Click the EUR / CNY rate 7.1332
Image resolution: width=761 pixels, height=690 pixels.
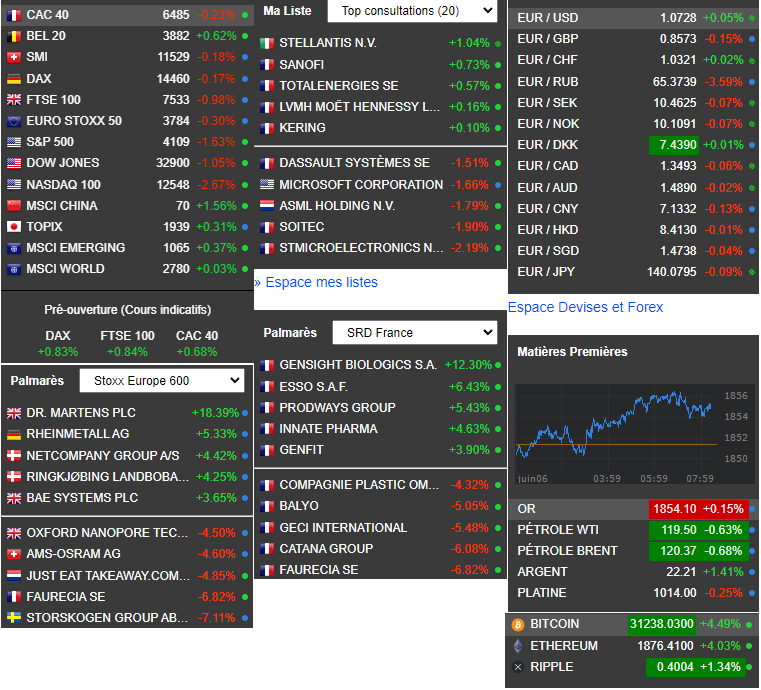coord(678,209)
